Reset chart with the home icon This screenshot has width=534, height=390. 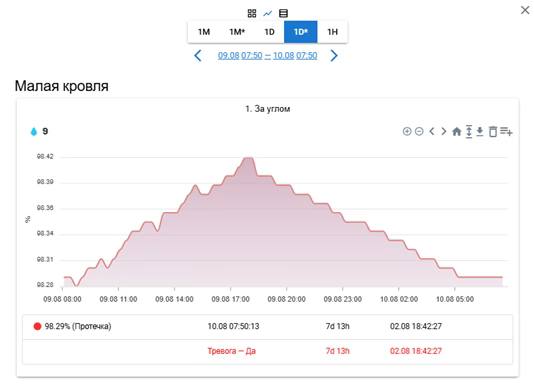point(456,131)
